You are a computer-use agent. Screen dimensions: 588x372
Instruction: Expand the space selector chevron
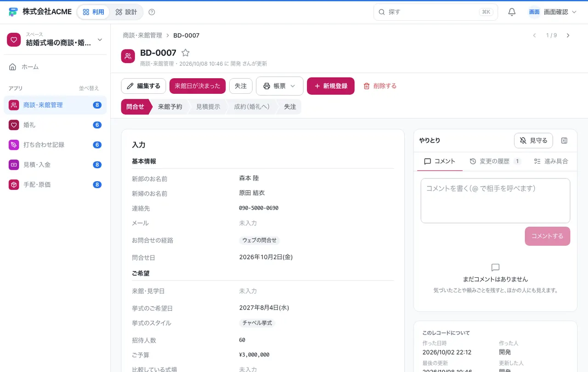point(100,40)
